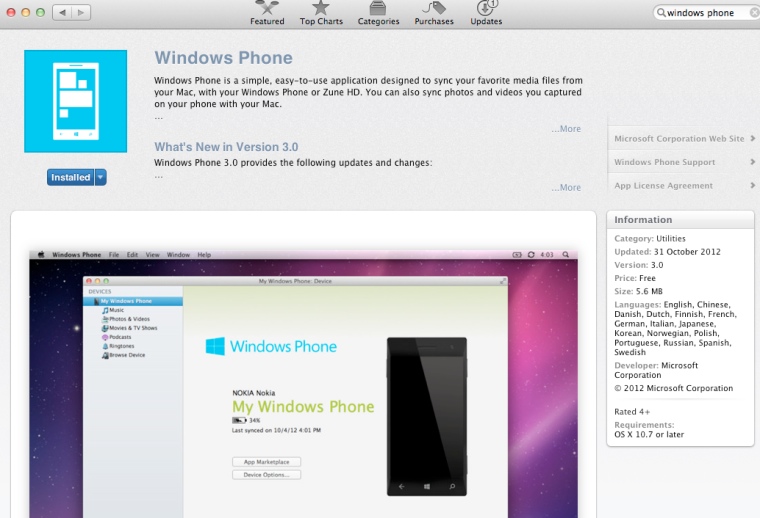The image size is (760, 518).
Task: Click the Device Options button
Action: click(266, 475)
